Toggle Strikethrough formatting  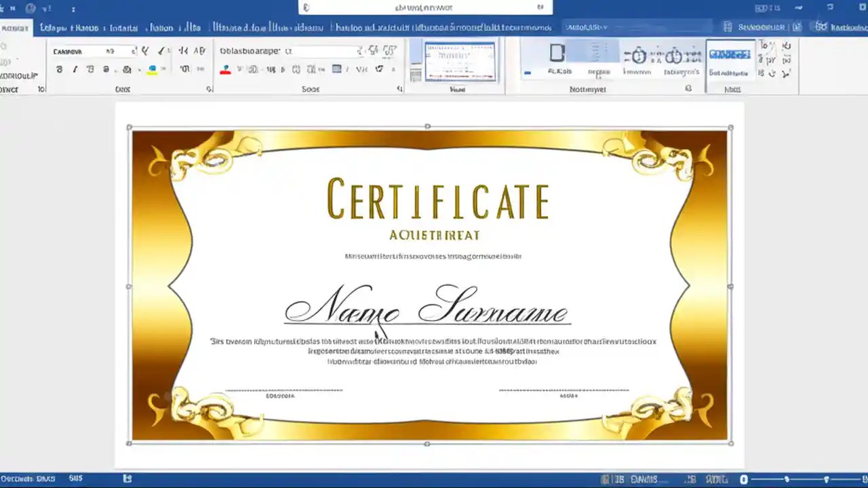point(106,69)
